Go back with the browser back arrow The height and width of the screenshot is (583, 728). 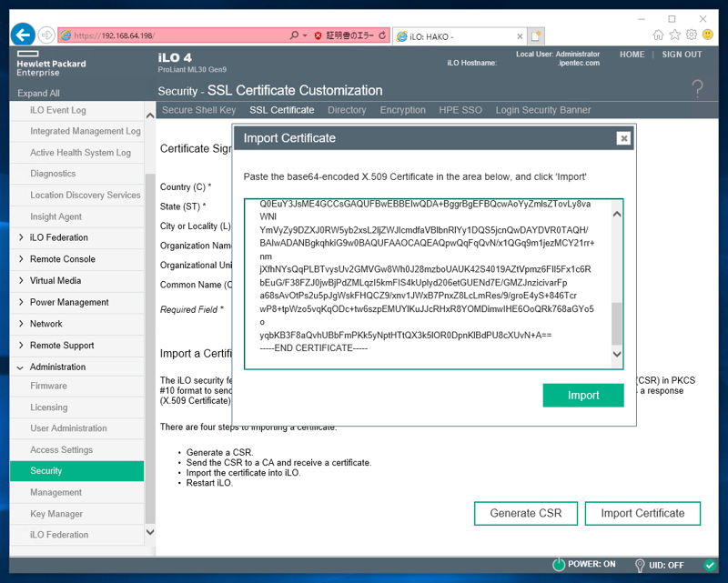coord(23,35)
